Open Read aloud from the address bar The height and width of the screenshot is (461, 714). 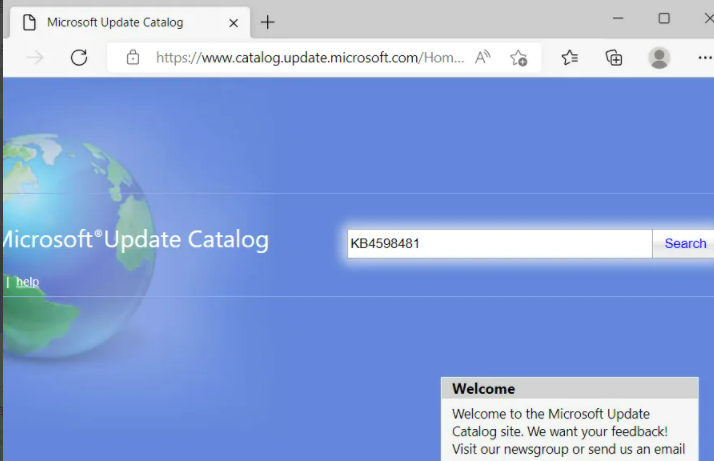point(483,57)
